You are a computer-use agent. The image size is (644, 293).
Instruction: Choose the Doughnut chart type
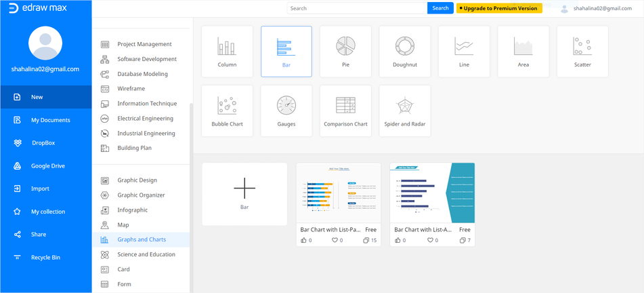pyautogui.click(x=404, y=52)
